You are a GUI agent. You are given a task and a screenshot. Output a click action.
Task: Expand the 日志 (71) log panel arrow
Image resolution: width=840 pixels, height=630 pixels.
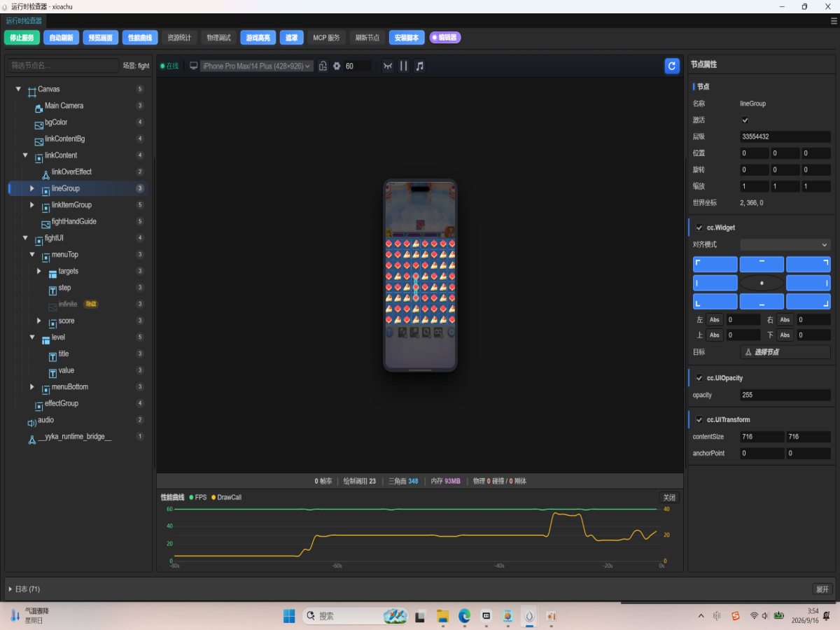click(x=10, y=589)
